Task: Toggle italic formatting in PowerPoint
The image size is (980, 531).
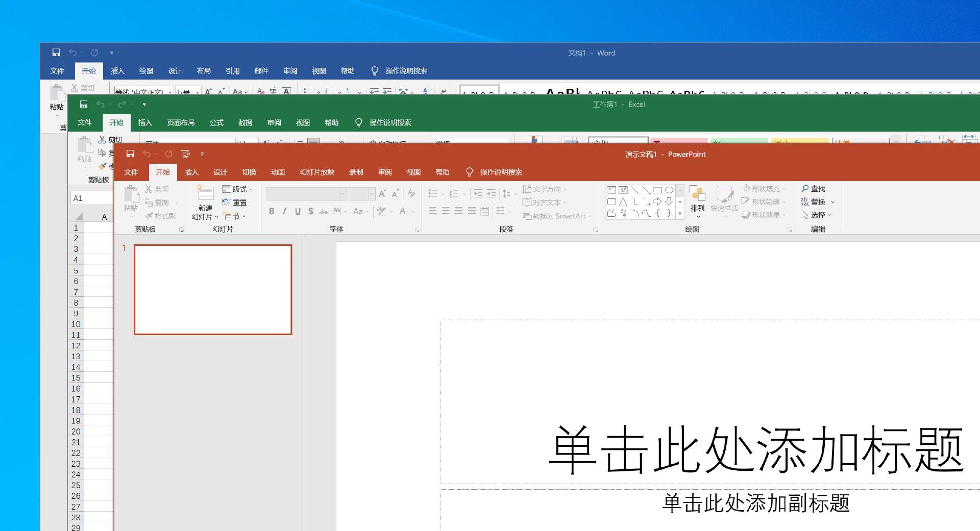Action: 284,211
